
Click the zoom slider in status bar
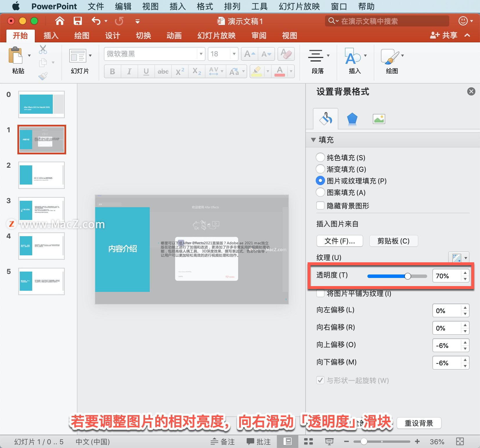point(382,441)
